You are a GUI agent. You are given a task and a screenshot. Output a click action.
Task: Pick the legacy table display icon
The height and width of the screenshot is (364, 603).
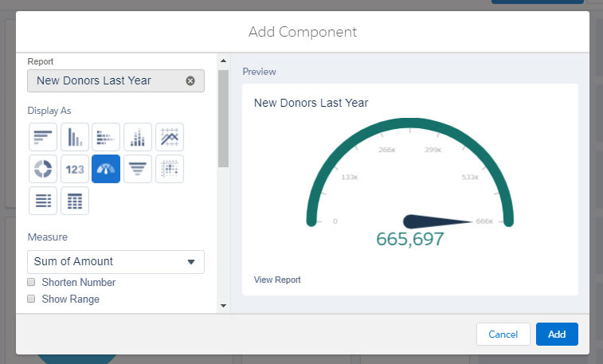43,201
